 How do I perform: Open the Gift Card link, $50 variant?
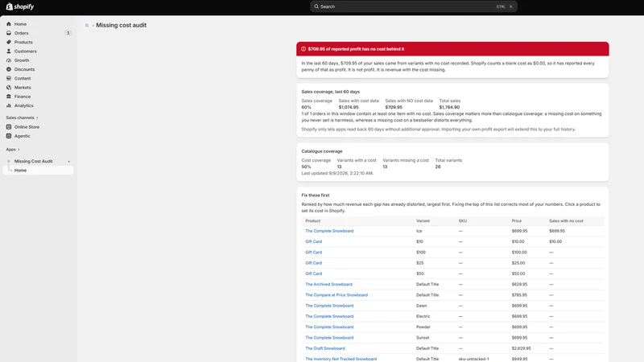[x=313, y=274]
